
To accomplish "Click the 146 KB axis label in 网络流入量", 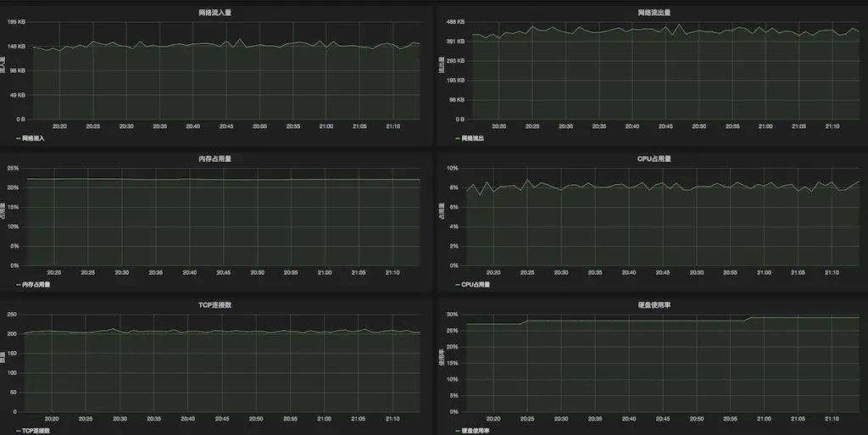I will click(16, 47).
